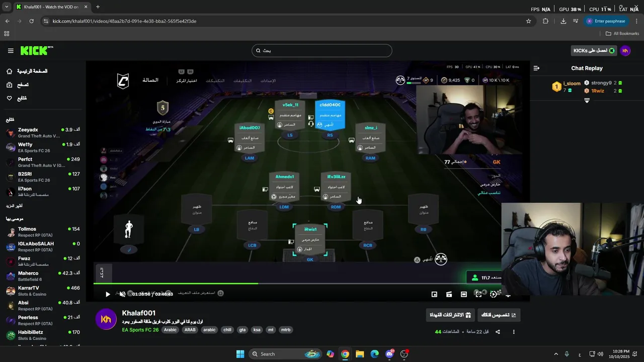This screenshot has width=644, height=362.
Task: Select the ARAB tag
Action: (190, 330)
